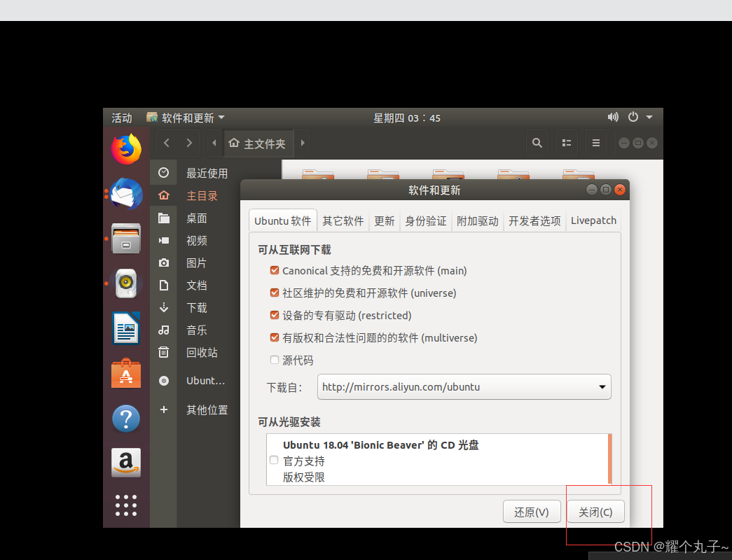Open the system menu arrow in top bar

pos(649,117)
